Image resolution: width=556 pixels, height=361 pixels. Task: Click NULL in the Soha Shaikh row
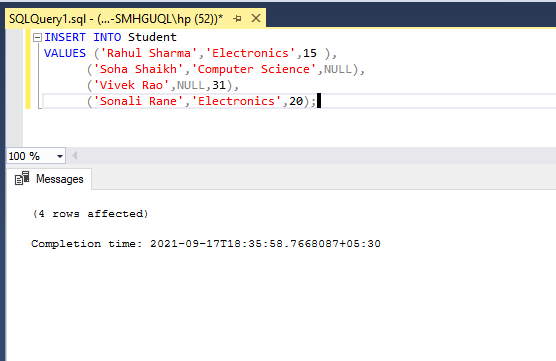(x=338, y=69)
